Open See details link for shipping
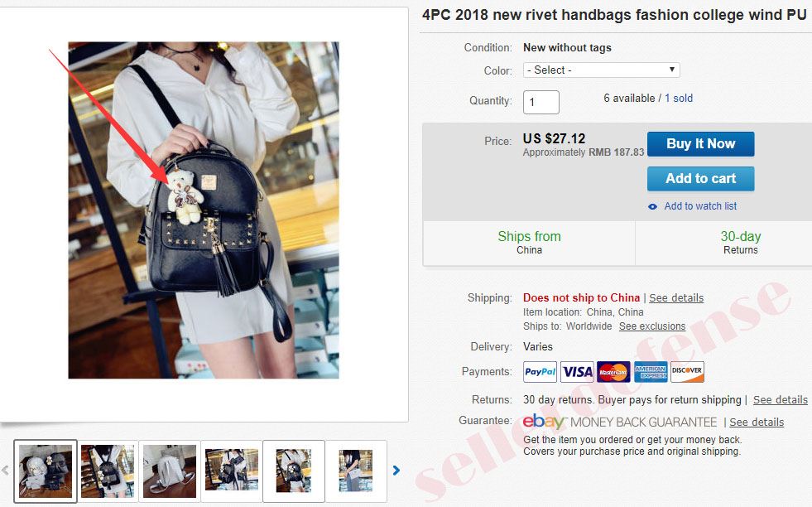The image size is (812, 507). pyautogui.click(x=676, y=298)
